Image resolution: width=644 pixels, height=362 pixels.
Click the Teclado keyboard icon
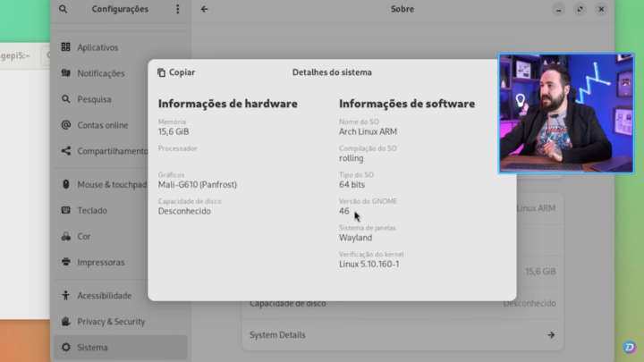pos(65,210)
